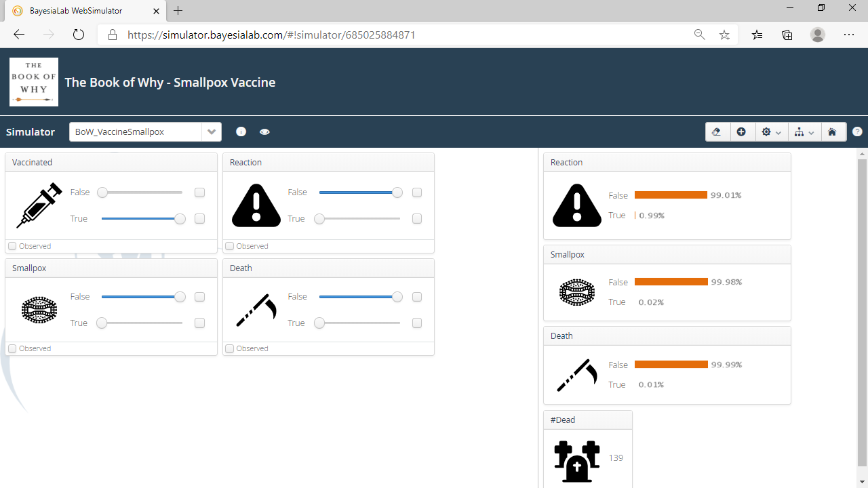
Task: Click the virus icon in the Smallpox panel
Action: pos(39,310)
